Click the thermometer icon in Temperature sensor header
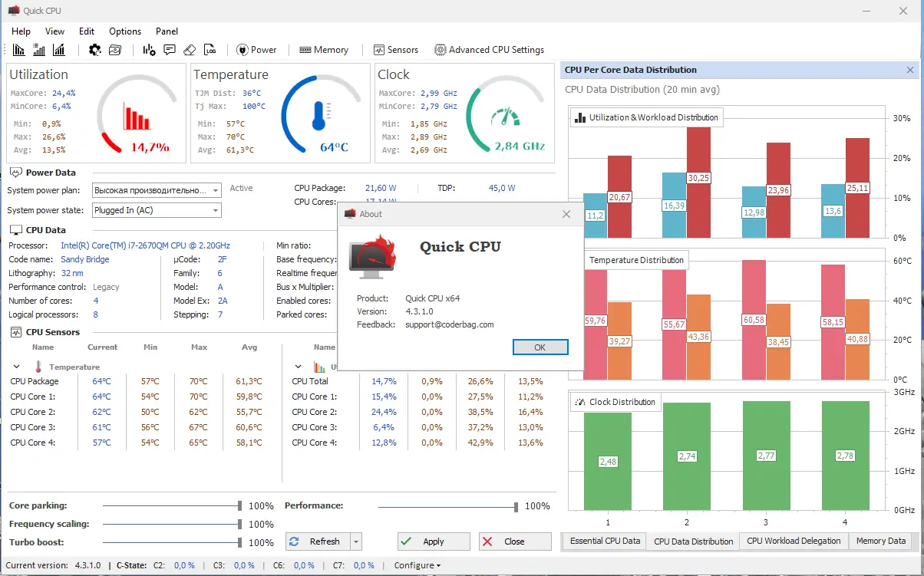This screenshot has height=576, width=924. coord(38,367)
